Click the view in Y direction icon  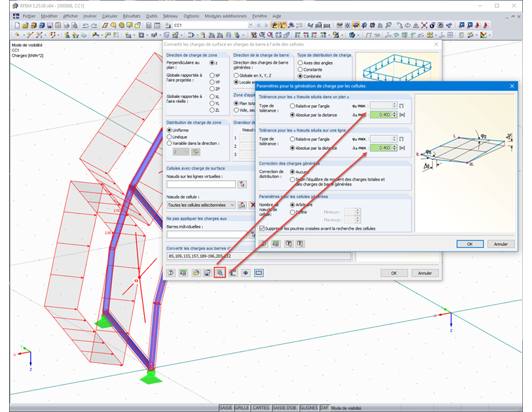(306, 34)
